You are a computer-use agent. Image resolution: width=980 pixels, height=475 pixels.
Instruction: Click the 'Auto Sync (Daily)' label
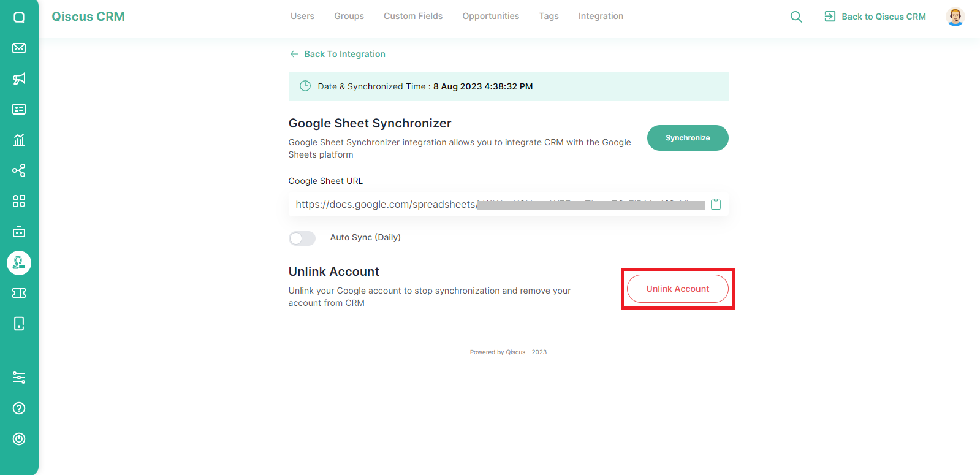click(x=365, y=237)
